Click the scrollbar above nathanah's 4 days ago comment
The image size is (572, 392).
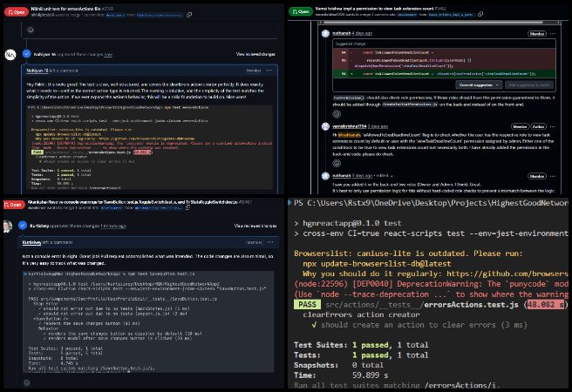[432, 23]
